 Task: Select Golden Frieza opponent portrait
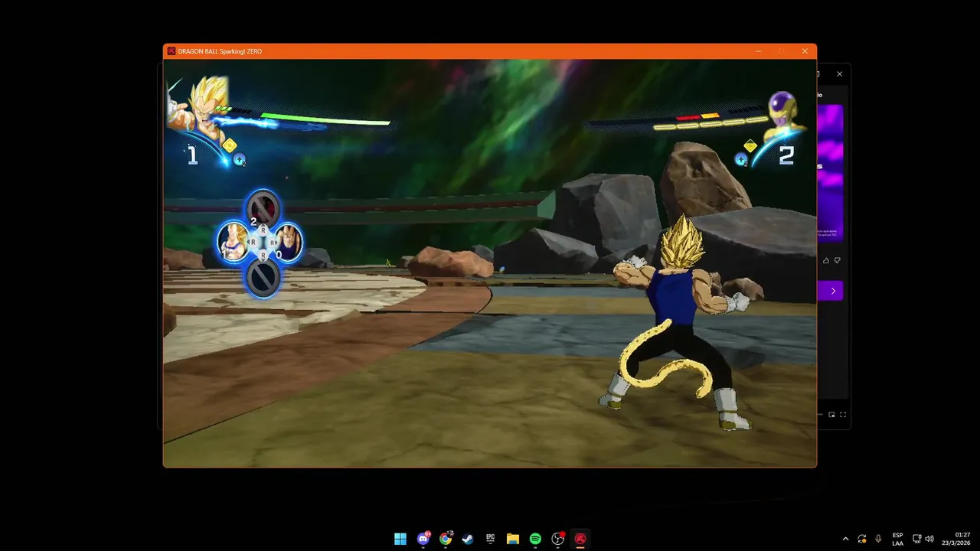pyautogui.click(x=783, y=113)
